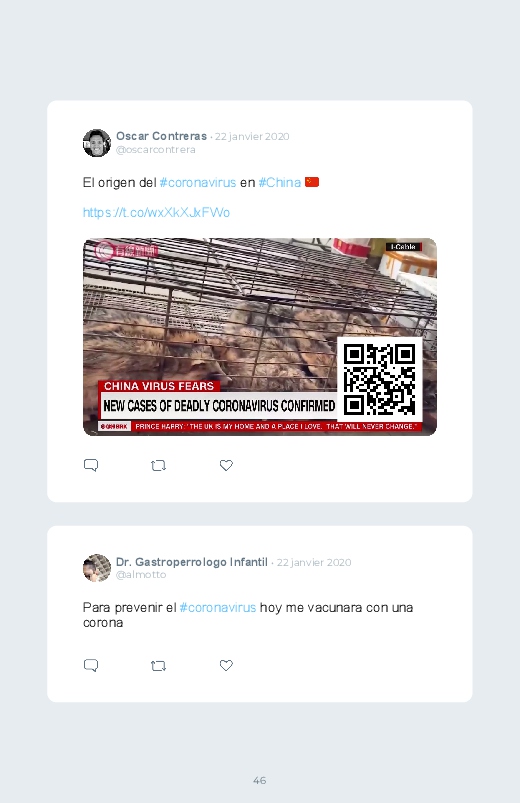This screenshot has height=803, width=520.
Task: Click the Dr. Gastroperrologo Infantil display name
Action: tap(192, 562)
